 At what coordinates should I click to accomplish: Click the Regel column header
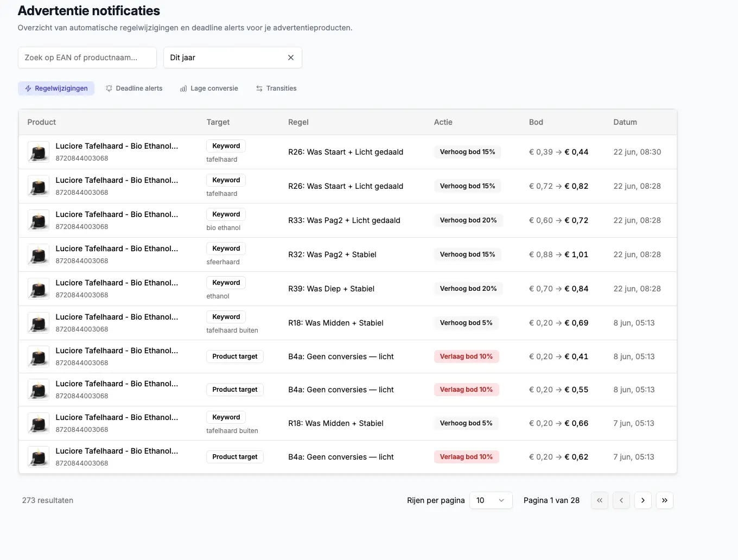pos(298,122)
